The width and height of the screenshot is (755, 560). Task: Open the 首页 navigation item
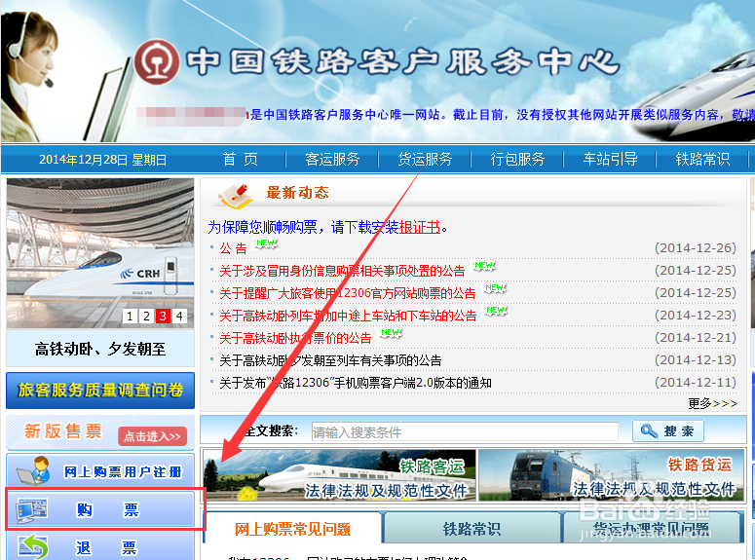tap(241, 159)
